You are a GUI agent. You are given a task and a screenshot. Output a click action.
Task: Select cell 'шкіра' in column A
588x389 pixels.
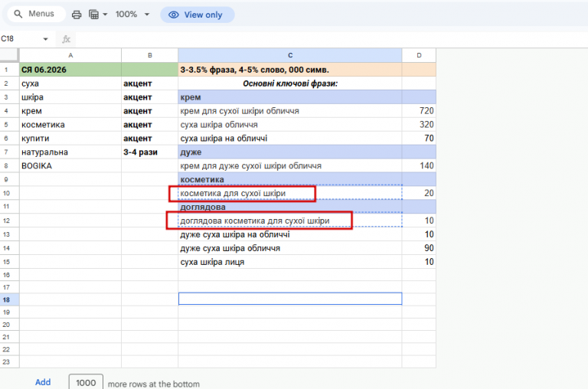tap(70, 97)
